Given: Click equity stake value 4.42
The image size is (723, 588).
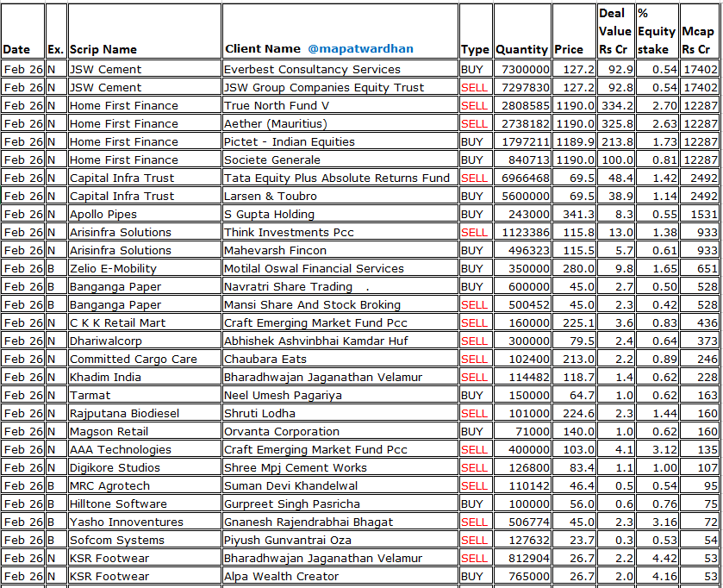Looking at the screenshot, I should coord(657,558).
